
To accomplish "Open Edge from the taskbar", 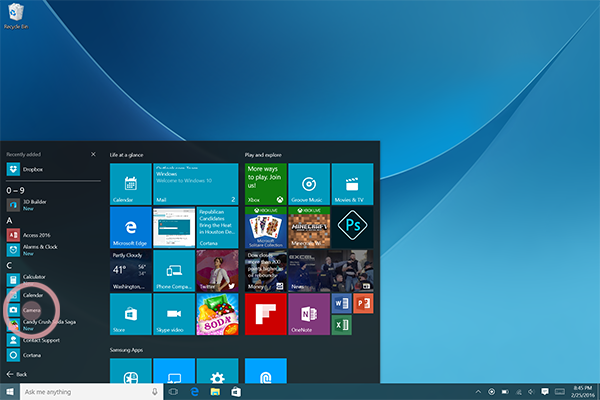I will tap(195, 392).
